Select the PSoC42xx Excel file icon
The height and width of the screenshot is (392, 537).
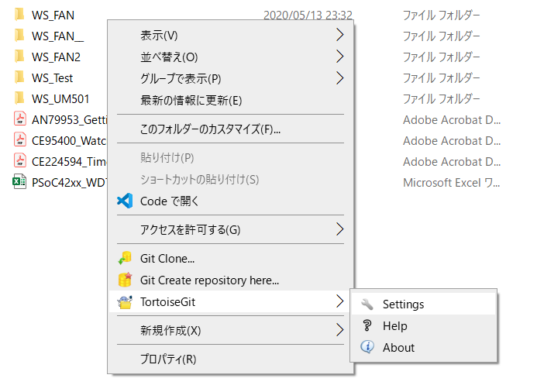tap(20, 183)
